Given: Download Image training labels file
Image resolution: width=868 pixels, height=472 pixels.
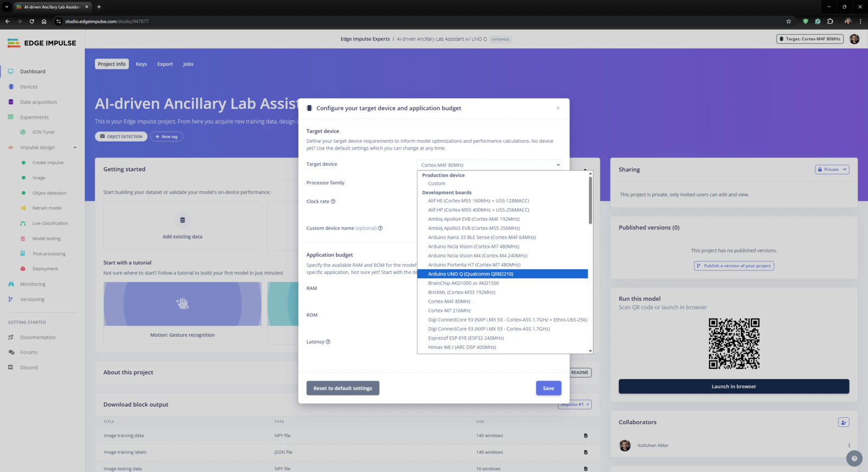Looking at the screenshot, I should (x=586, y=452).
